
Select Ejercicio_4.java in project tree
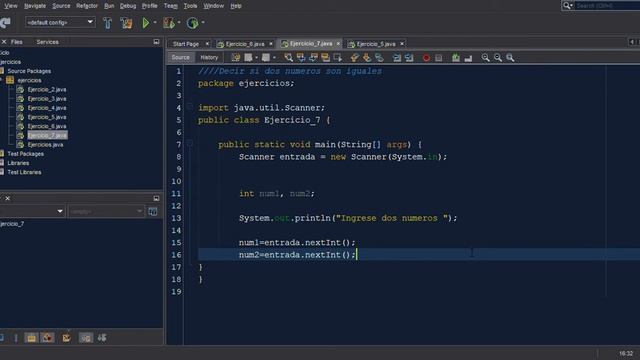[x=47, y=108]
